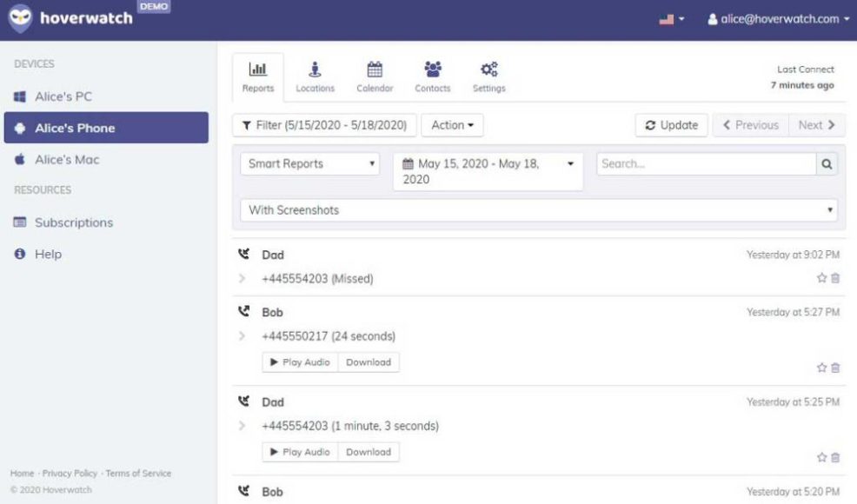Select Alice's PC device
Viewport: 857px width, 504px height.
click(63, 96)
